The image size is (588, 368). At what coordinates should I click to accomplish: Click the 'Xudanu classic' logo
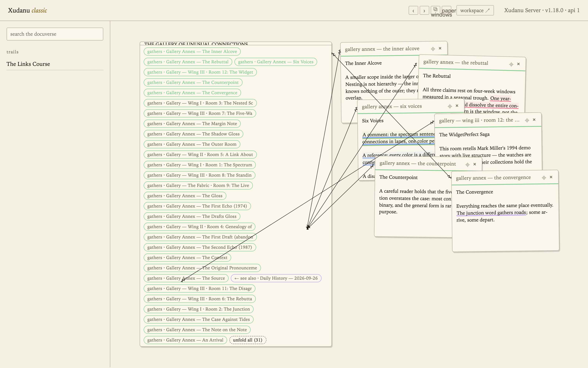[27, 10]
